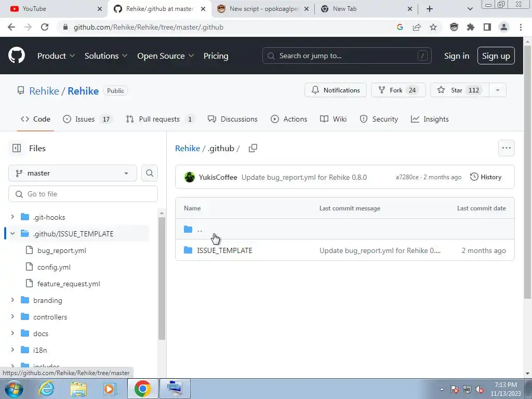532x399 pixels.
Task: Expand the controllers folder chevron
Action: pyautogui.click(x=12, y=316)
